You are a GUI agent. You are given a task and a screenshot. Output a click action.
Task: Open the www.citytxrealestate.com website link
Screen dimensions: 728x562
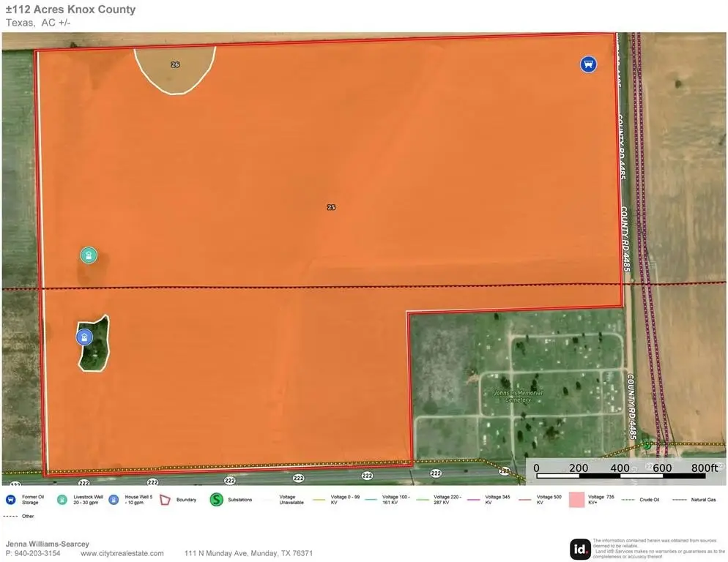click(122, 553)
